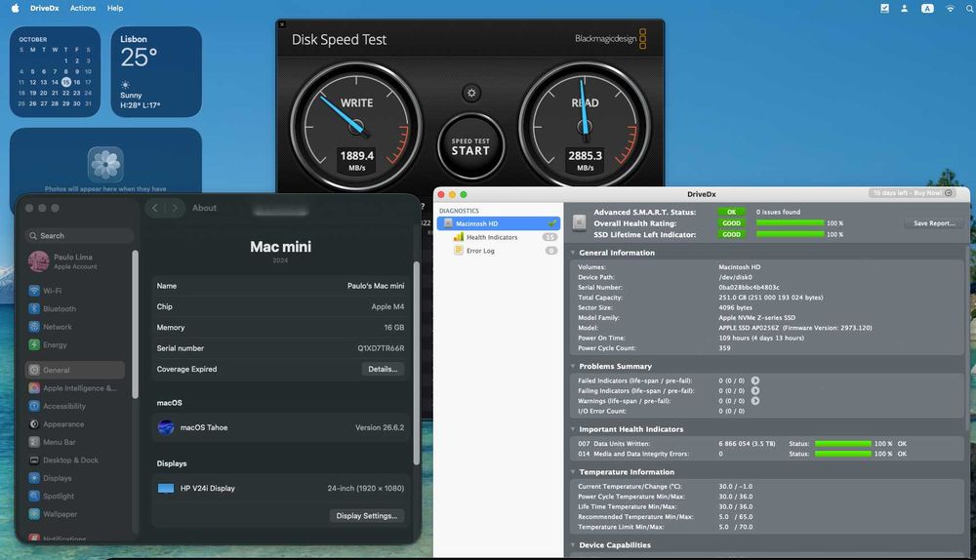Click Details button for Coverage Expired
This screenshot has height=560, width=976.
(383, 369)
